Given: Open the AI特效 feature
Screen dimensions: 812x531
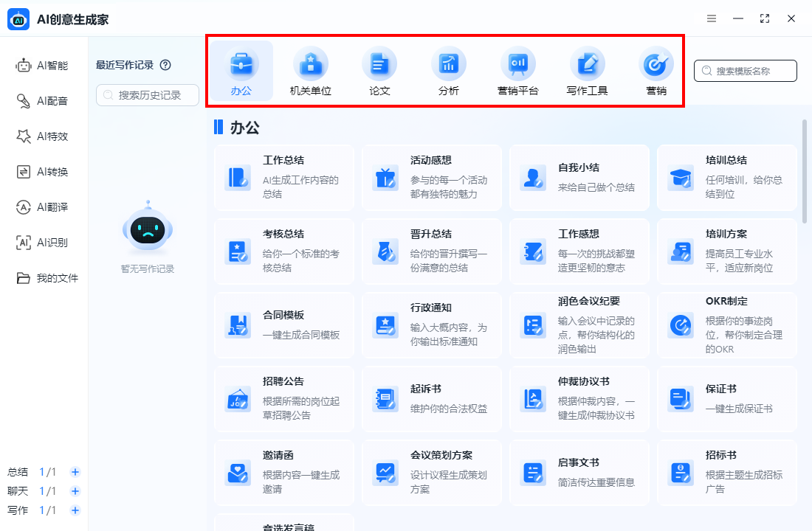Looking at the screenshot, I should click(x=42, y=136).
